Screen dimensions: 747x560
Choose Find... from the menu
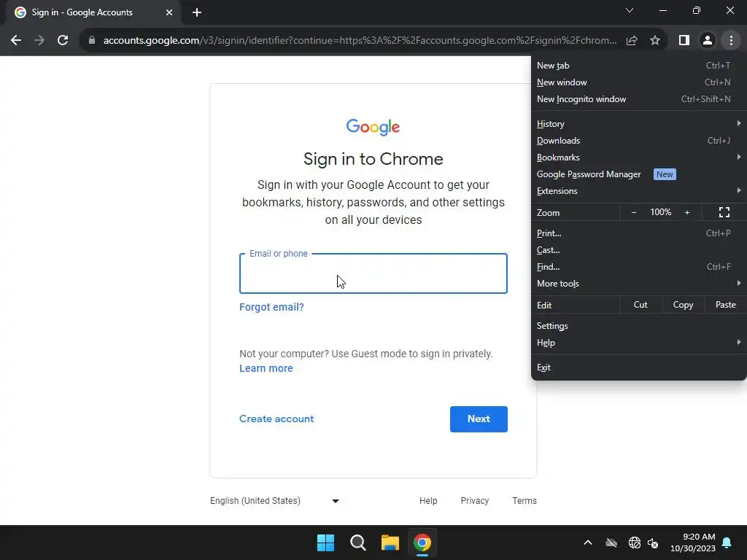[638, 267]
